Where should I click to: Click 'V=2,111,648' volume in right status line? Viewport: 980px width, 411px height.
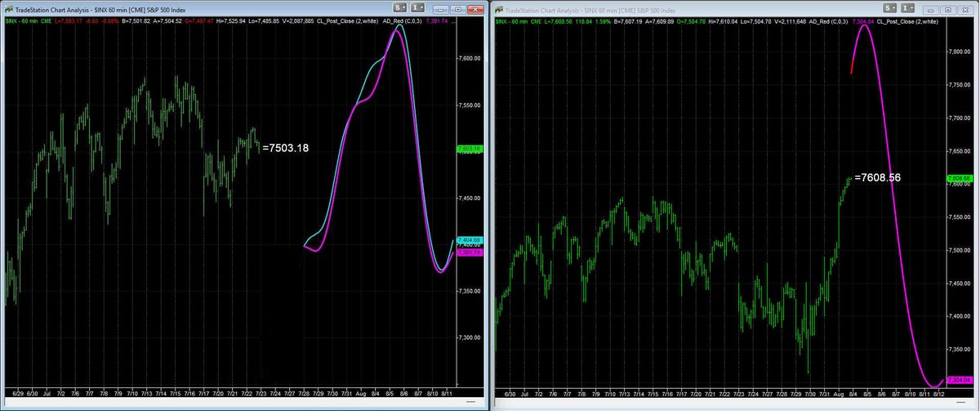(x=791, y=20)
